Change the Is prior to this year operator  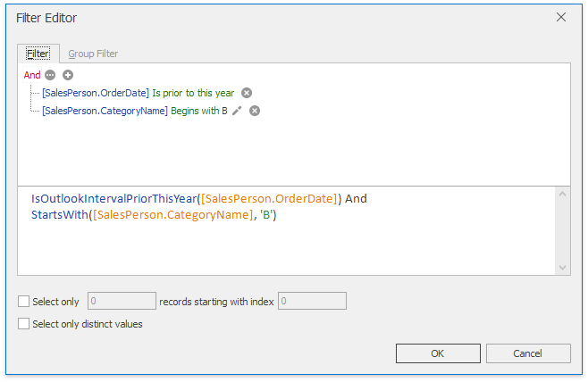(194, 93)
